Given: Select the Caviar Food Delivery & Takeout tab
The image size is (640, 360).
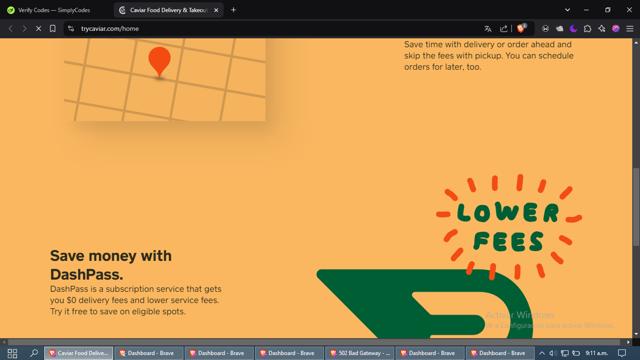Looking at the screenshot, I should (x=168, y=10).
